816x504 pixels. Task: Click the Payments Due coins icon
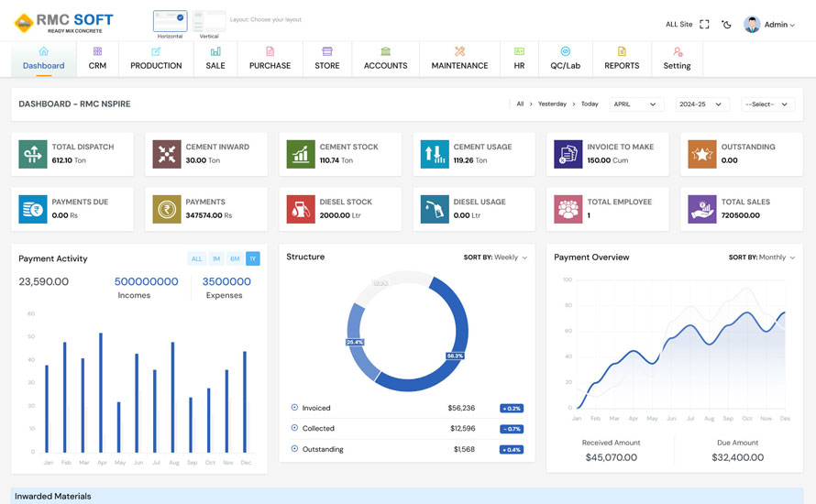[33, 209]
